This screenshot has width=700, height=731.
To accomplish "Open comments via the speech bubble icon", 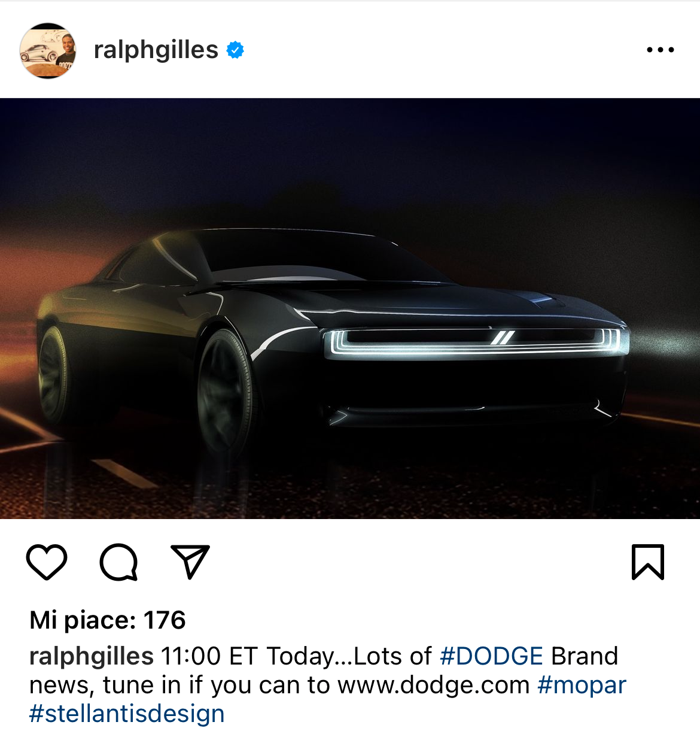I will (118, 562).
